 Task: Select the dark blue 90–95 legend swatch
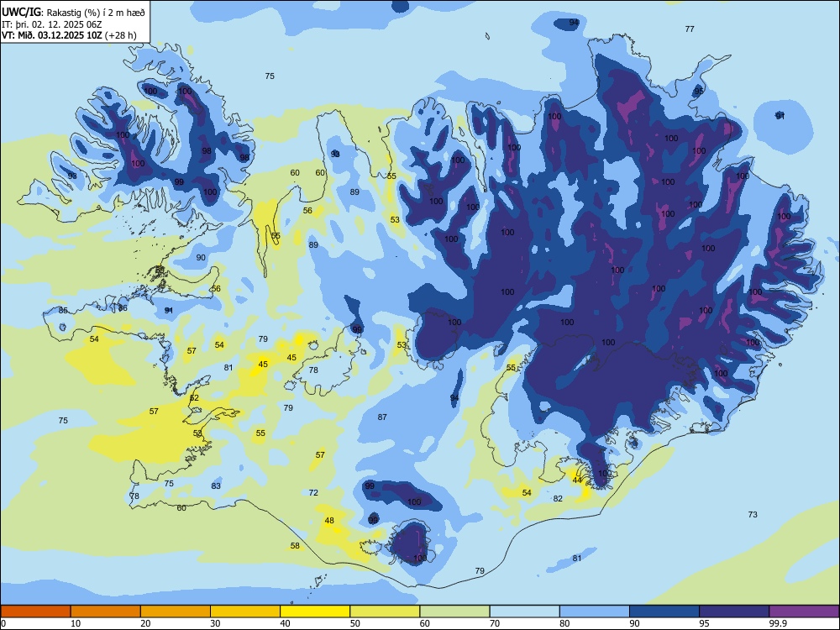(664, 612)
